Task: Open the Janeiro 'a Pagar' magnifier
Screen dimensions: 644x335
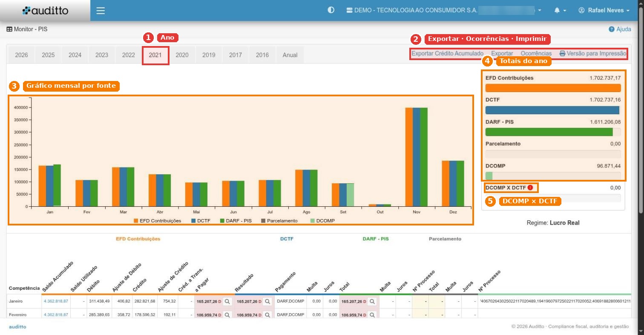Action: (227, 301)
